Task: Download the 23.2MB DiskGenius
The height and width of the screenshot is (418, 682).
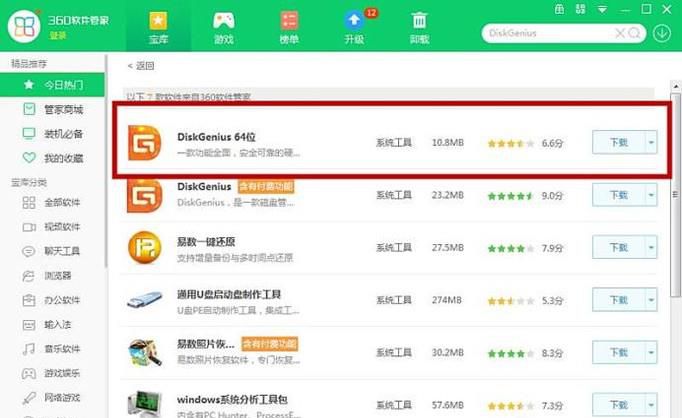Action: pyautogui.click(x=618, y=195)
